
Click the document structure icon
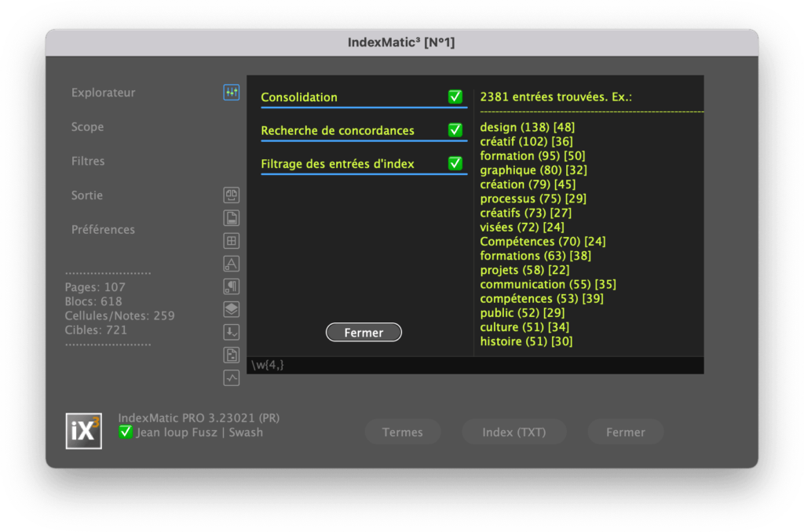232,355
